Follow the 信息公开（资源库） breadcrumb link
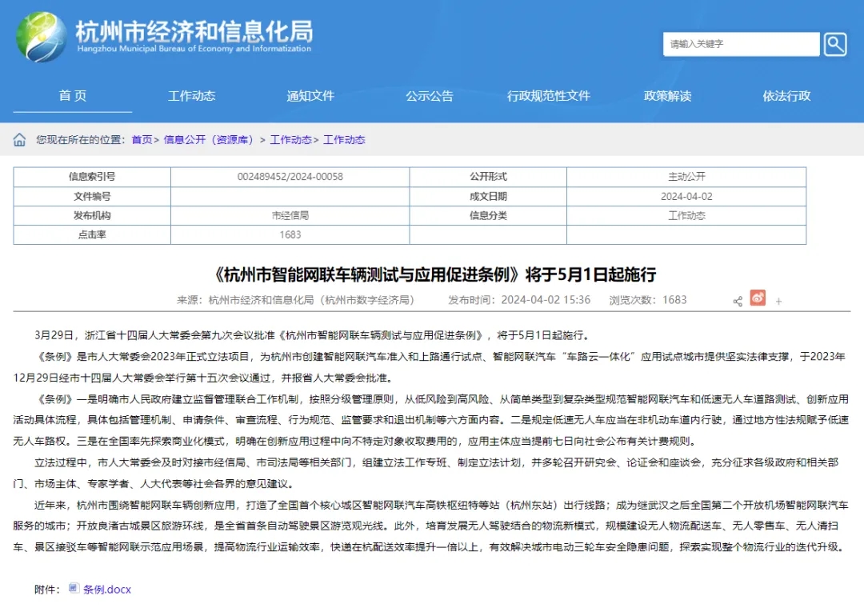This screenshot has height=616, width=864. 208,140
